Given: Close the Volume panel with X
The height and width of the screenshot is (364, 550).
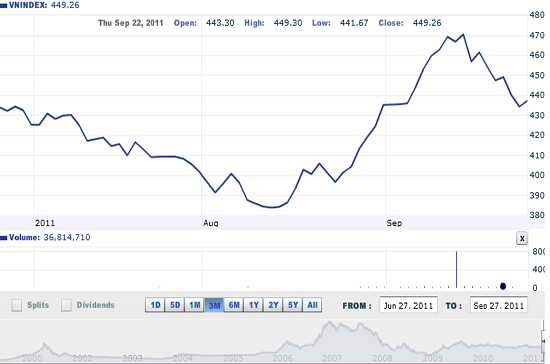Looking at the screenshot, I should [x=522, y=238].
